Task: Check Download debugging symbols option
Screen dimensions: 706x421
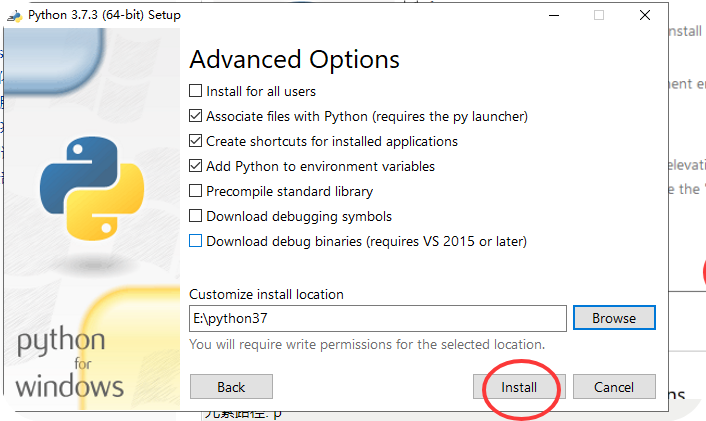Action: 195,216
